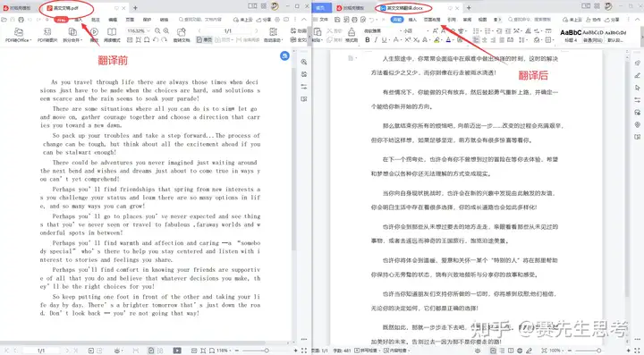
Task: Collapse the PDF ribbon with chevron
Action: click(x=304, y=20)
